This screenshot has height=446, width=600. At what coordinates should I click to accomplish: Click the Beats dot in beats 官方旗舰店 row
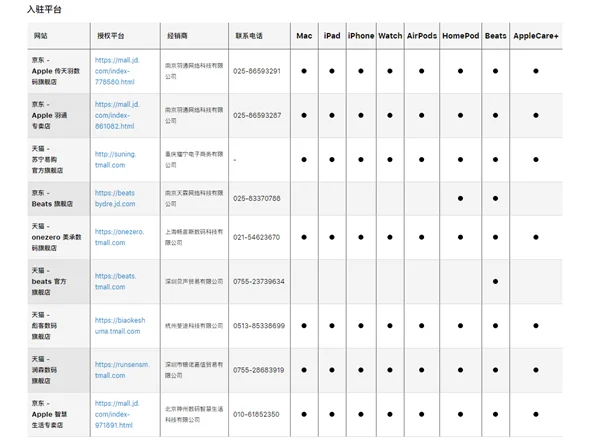pos(496,282)
